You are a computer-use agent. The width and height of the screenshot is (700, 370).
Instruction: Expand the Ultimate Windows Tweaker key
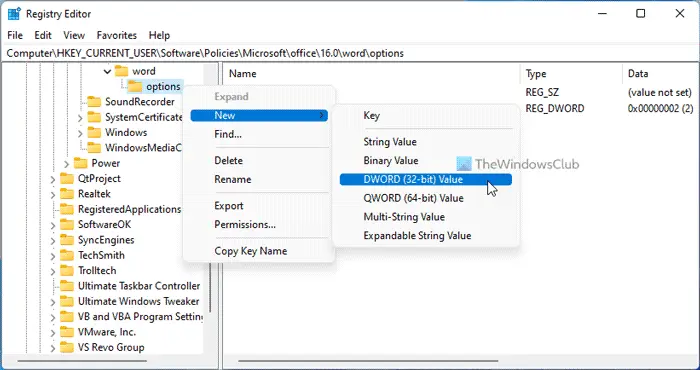pos(53,302)
